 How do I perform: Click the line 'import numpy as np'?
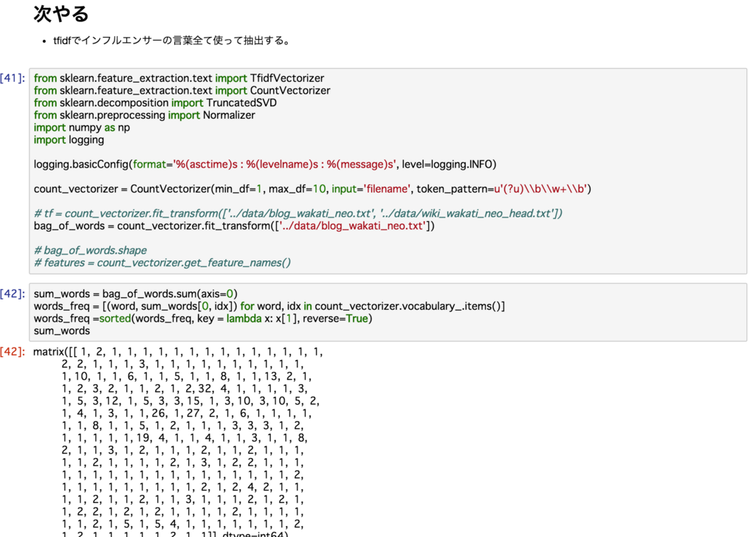pyautogui.click(x=81, y=128)
